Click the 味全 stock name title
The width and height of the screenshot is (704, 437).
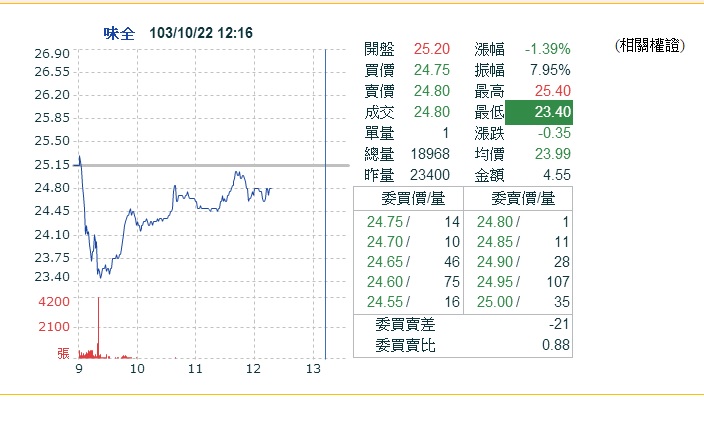pyautogui.click(x=119, y=33)
